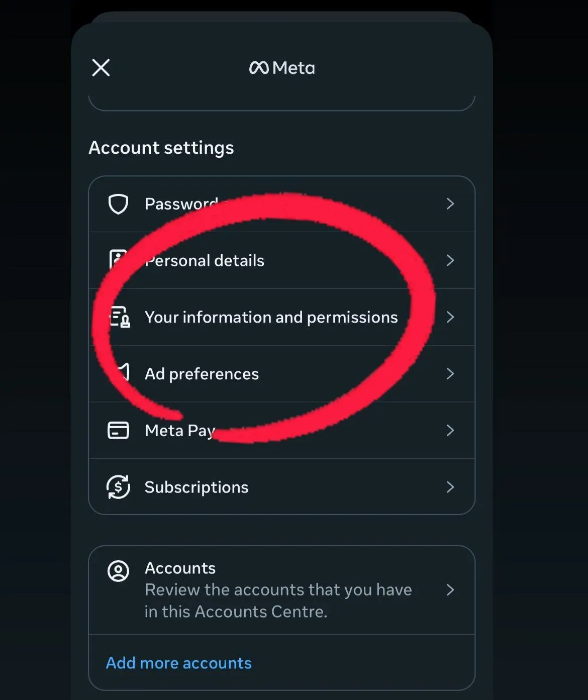Open Your information and permissions
This screenshot has width=588, height=700.
[271, 317]
